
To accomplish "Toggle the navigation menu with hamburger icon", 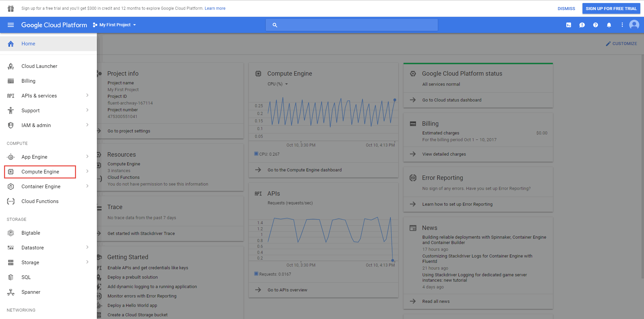I will point(11,25).
